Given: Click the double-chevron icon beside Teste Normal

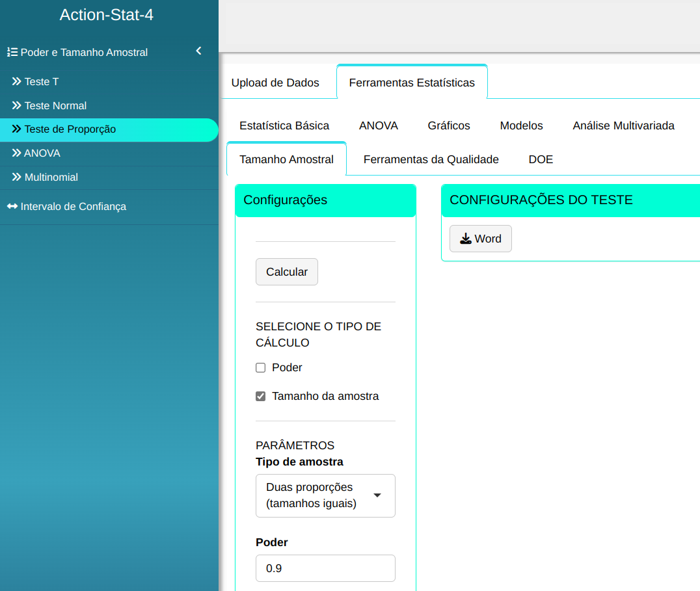Looking at the screenshot, I should click(x=17, y=106).
